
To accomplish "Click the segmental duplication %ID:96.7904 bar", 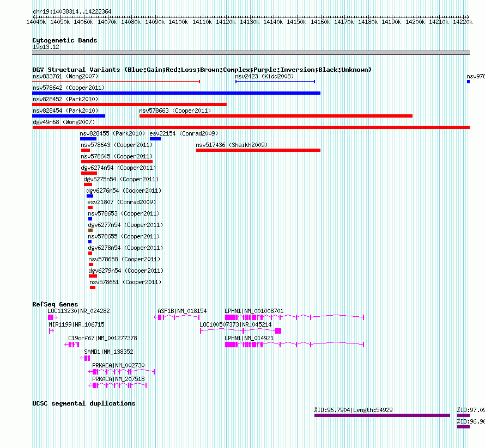I will pyautogui.click(x=382, y=415).
